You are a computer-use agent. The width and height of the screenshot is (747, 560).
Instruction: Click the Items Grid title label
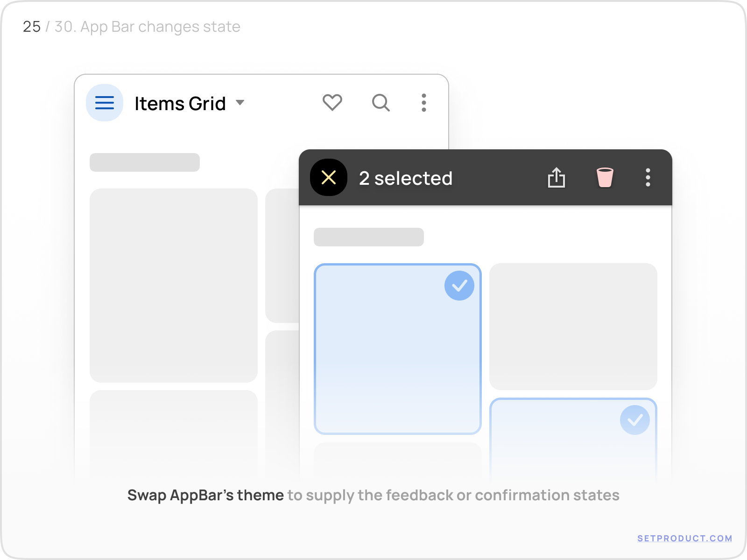[180, 103]
